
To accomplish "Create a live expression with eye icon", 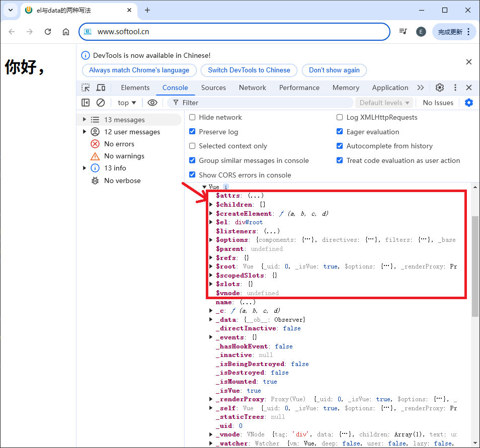I will click(152, 103).
